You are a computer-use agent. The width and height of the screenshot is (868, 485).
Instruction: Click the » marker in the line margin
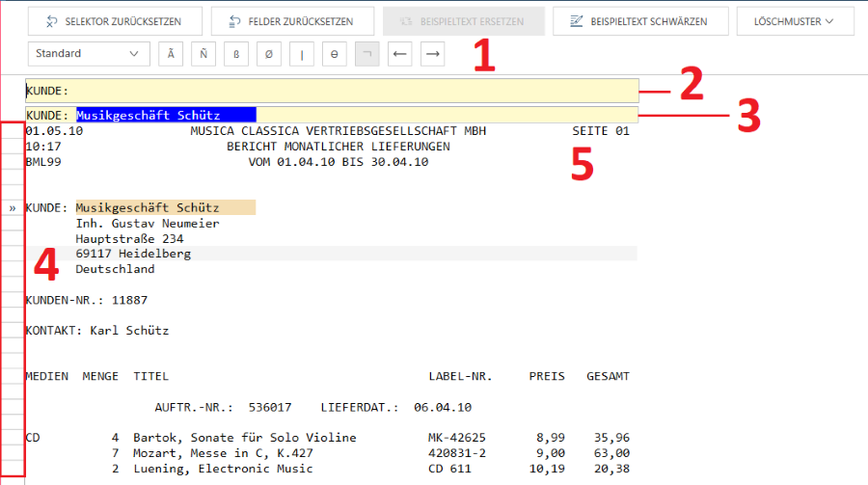point(13,207)
